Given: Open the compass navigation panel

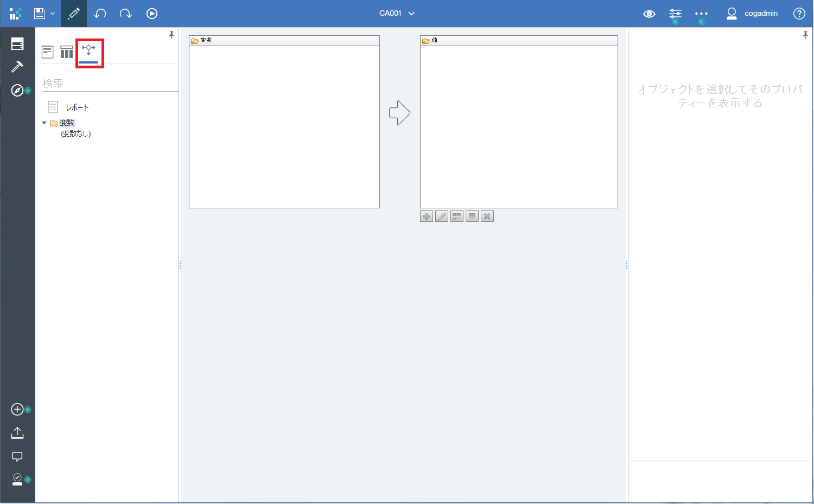Looking at the screenshot, I should click(17, 91).
